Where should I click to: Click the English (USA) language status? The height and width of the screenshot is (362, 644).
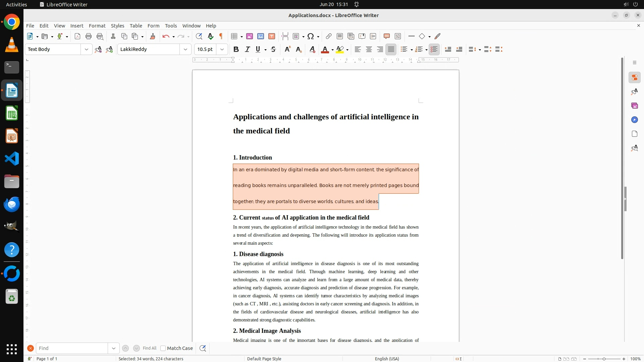(x=387, y=359)
